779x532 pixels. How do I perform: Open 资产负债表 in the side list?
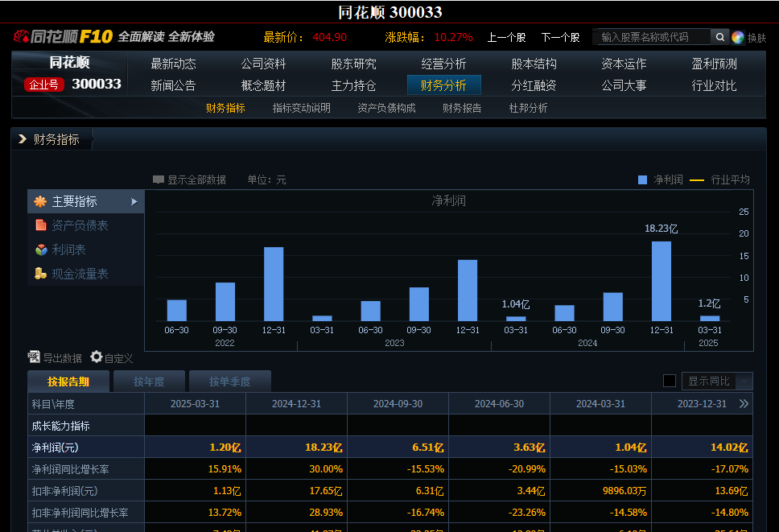click(80, 225)
